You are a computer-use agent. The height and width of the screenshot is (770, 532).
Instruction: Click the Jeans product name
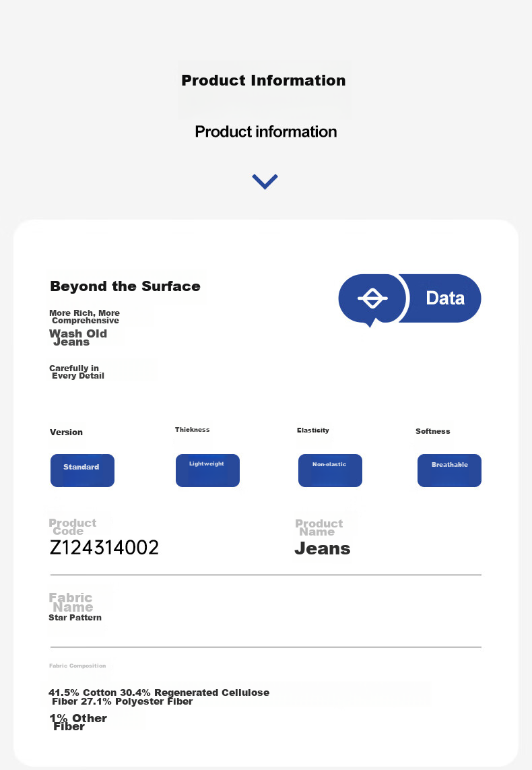coord(323,548)
